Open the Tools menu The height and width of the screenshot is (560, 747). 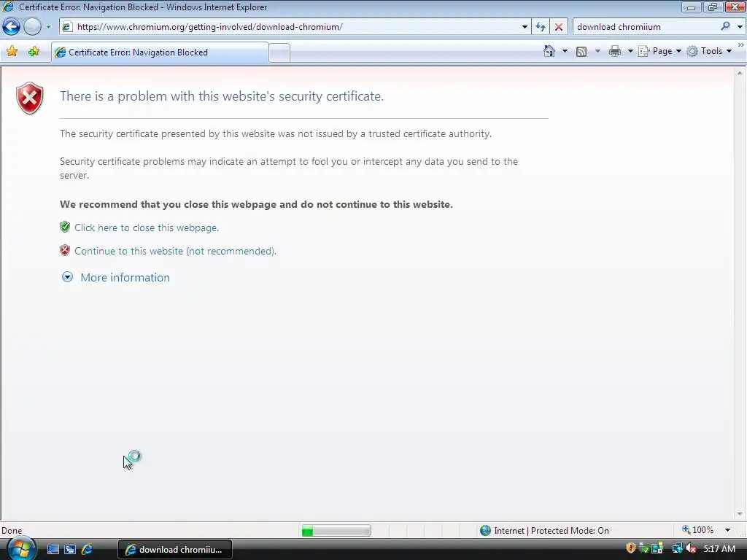[x=709, y=51]
